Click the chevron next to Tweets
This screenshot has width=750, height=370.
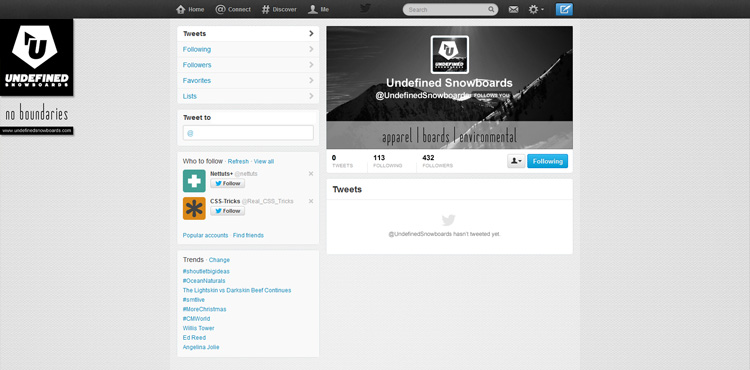[x=311, y=33]
